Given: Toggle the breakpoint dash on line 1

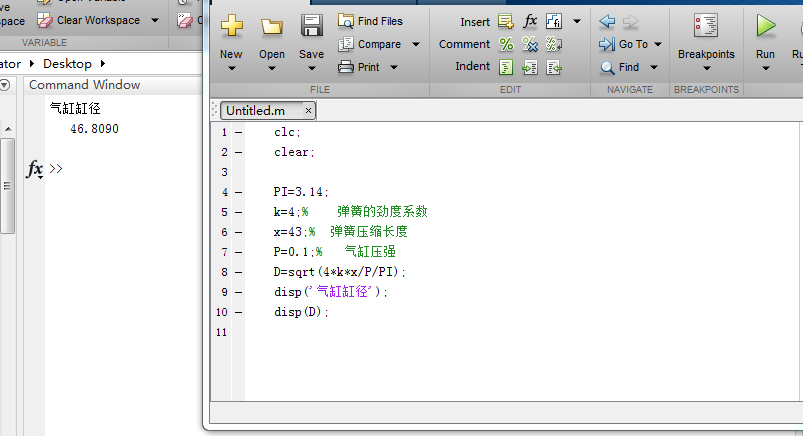Looking at the screenshot, I should [239, 132].
